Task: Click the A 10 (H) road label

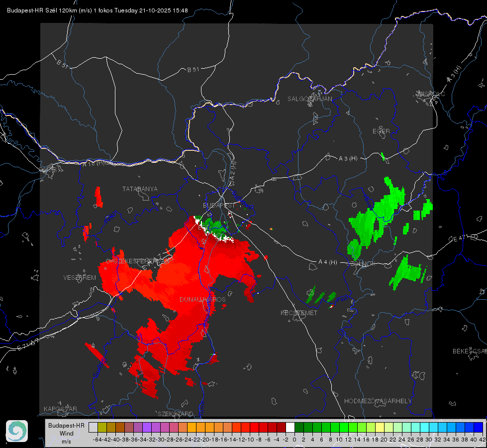Action: [x=94, y=163]
